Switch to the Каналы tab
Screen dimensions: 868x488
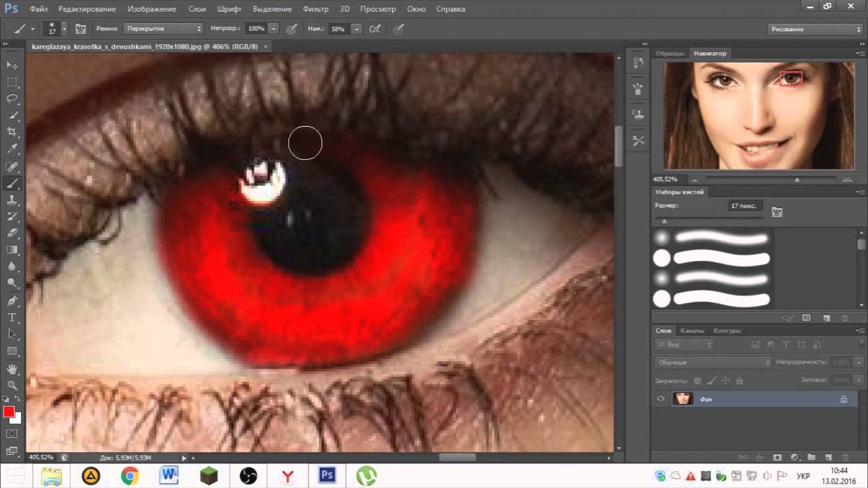tap(692, 331)
